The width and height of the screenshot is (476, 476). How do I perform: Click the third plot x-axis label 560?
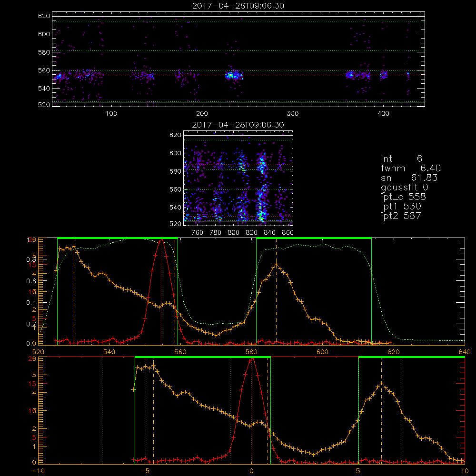(180, 352)
